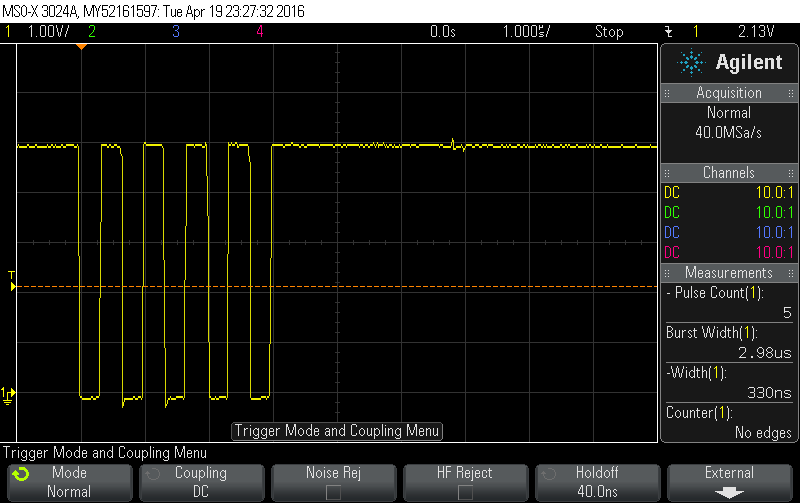Image resolution: width=800 pixels, height=503 pixels.
Task: Open the External trigger submenu arrow
Action: [729, 492]
